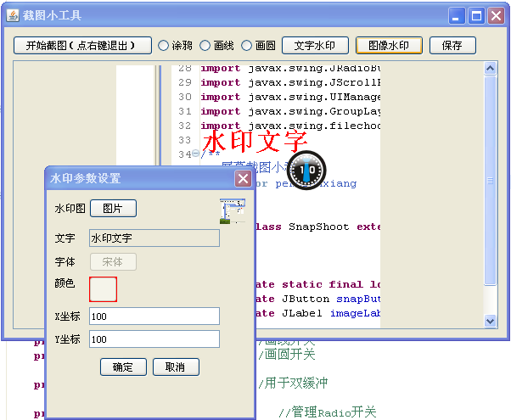Click the 保存 button
This screenshot has width=511, height=420.
point(452,45)
